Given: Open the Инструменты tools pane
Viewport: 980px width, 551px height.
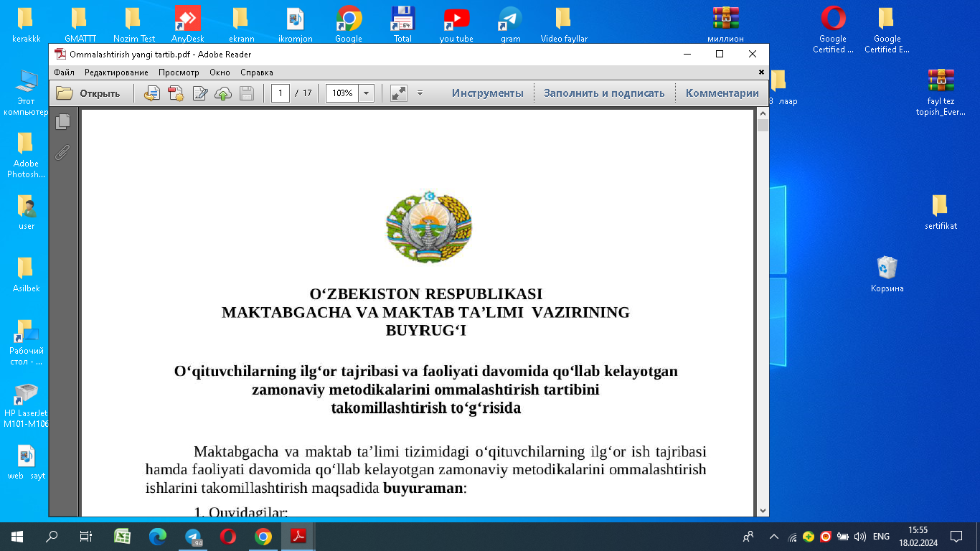Looking at the screenshot, I should point(487,93).
